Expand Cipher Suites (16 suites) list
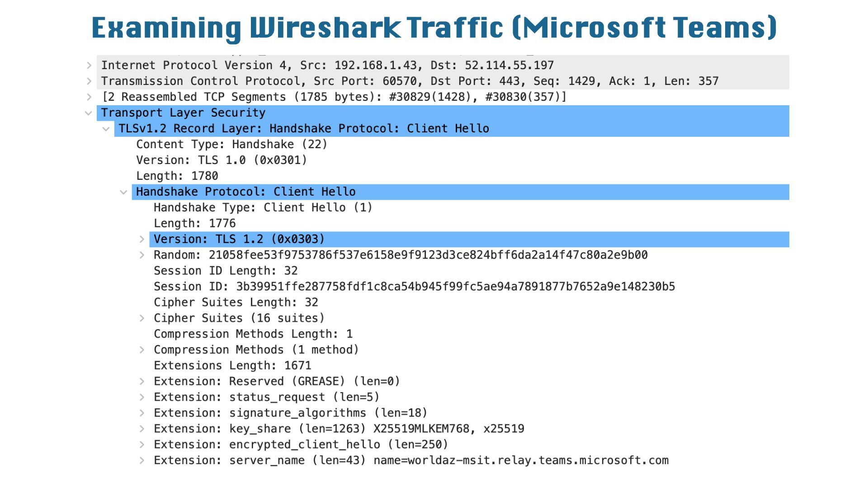 (142, 318)
